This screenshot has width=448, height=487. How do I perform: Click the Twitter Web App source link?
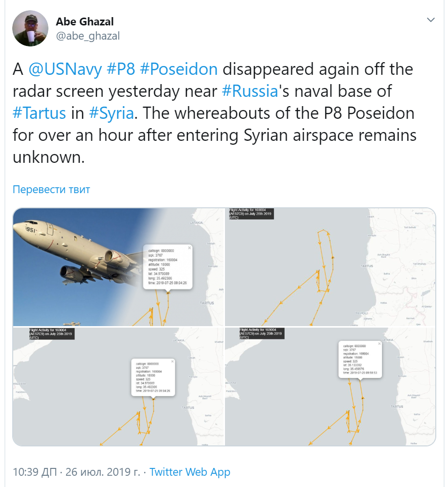coord(190,472)
